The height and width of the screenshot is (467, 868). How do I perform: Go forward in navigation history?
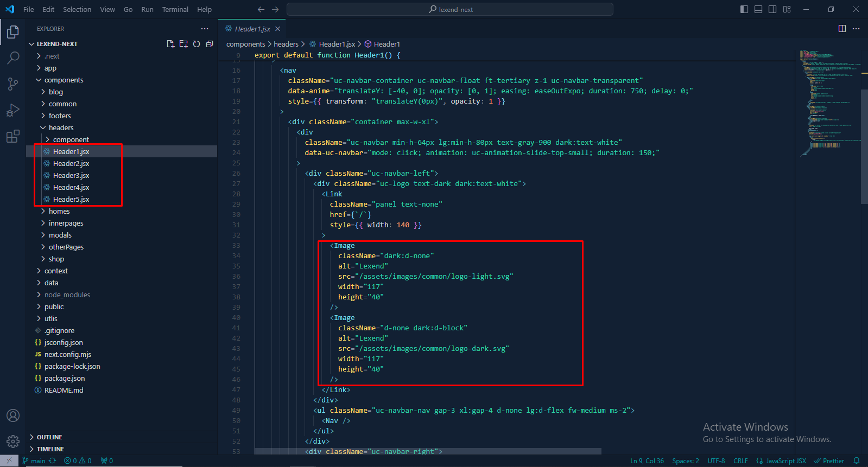(275, 9)
